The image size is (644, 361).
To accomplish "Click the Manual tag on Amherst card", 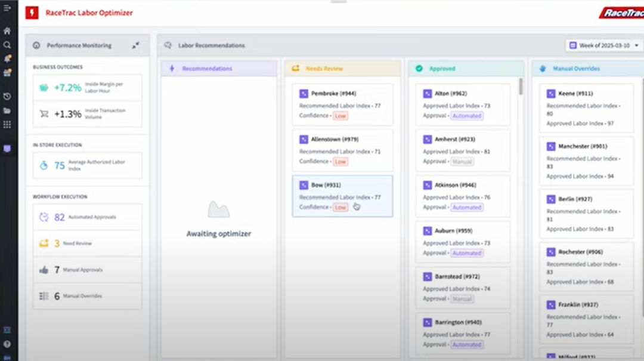I will pyautogui.click(x=462, y=162).
